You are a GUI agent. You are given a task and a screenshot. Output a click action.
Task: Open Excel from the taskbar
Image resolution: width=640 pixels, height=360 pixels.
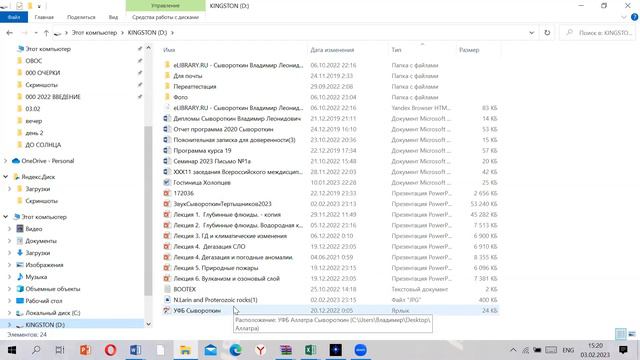tap(311, 350)
